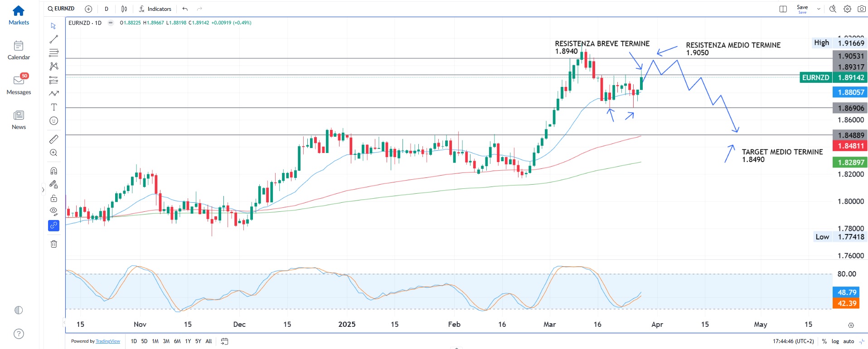Expand the collapsed left side panel arrow
The width and height of the screenshot is (868, 349).
coord(43,190)
